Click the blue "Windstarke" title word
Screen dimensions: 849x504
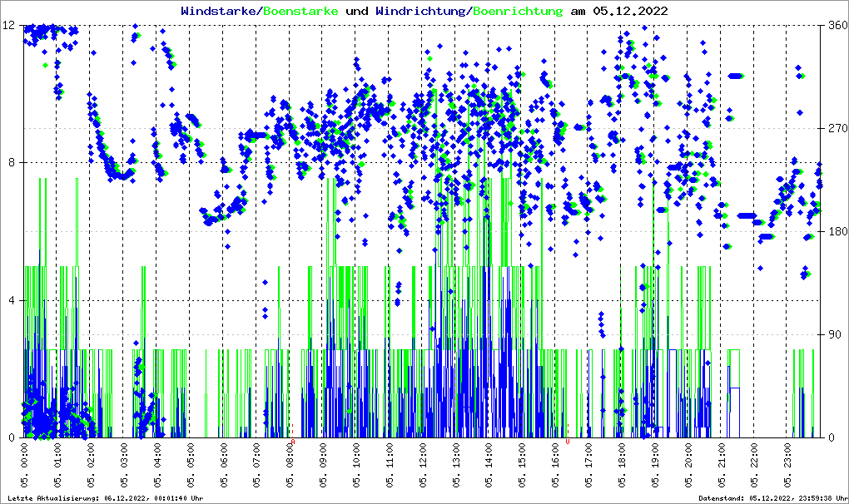point(220,11)
